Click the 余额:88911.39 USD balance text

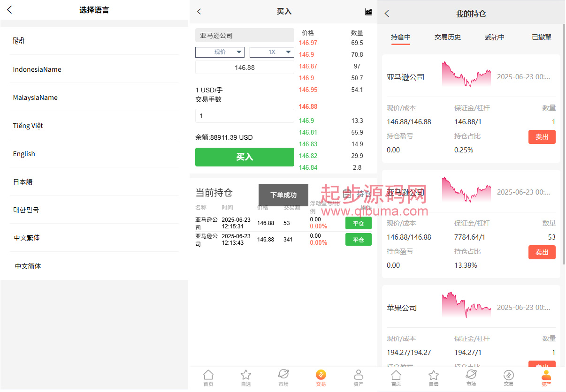pos(224,137)
